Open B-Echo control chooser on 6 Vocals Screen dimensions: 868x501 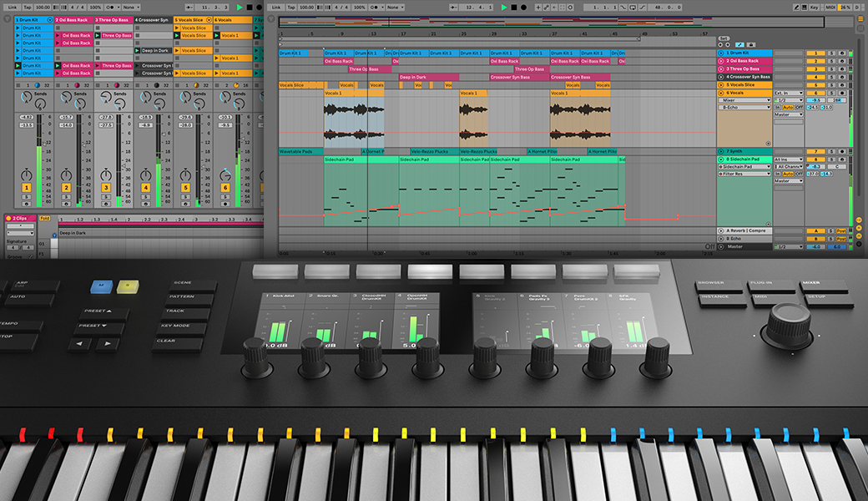pyautogui.click(x=744, y=108)
